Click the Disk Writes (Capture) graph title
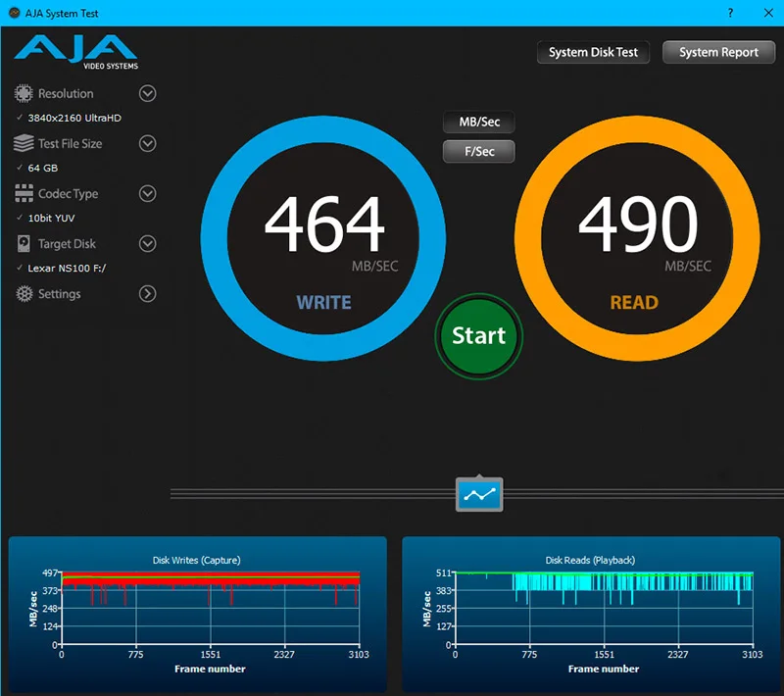The image size is (784, 696). [x=197, y=560]
